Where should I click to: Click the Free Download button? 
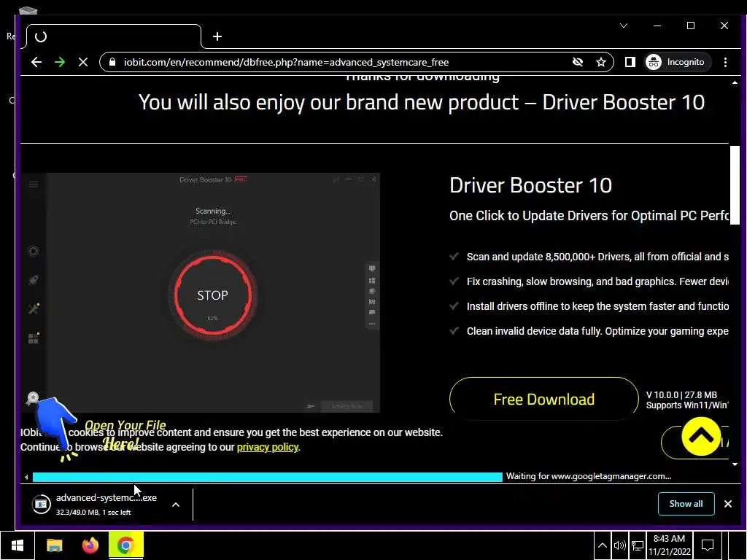(x=543, y=399)
